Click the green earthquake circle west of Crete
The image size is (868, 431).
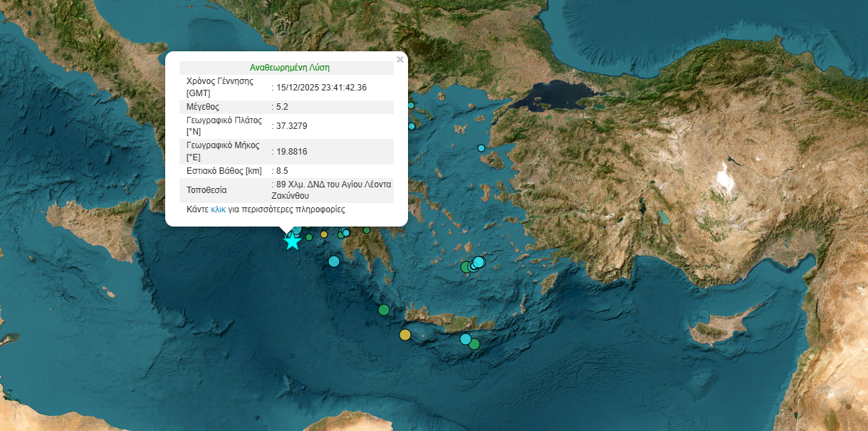click(x=383, y=311)
